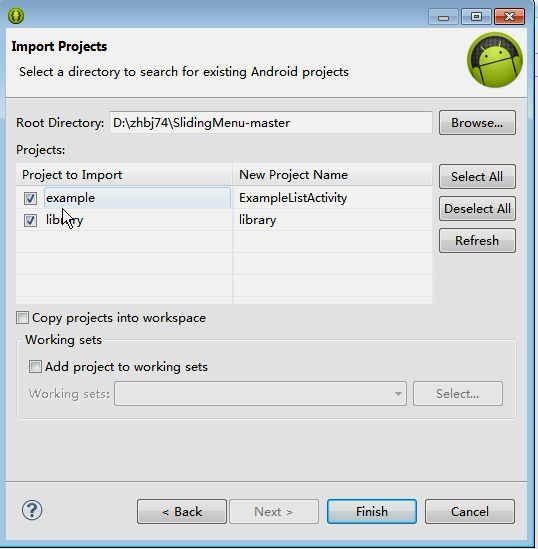The image size is (538, 549).
Task: Click the Eclipse ADT title bar icon
Action: pos(16,16)
